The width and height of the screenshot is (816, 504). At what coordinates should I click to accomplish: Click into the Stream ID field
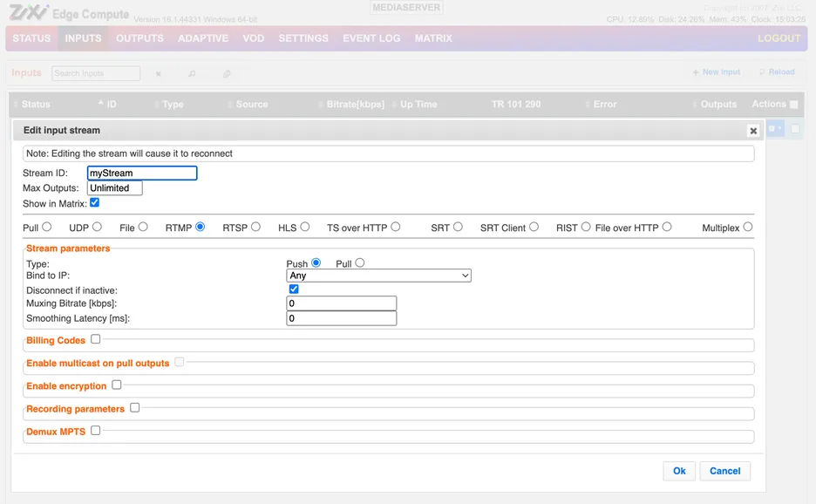tap(142, 173)
